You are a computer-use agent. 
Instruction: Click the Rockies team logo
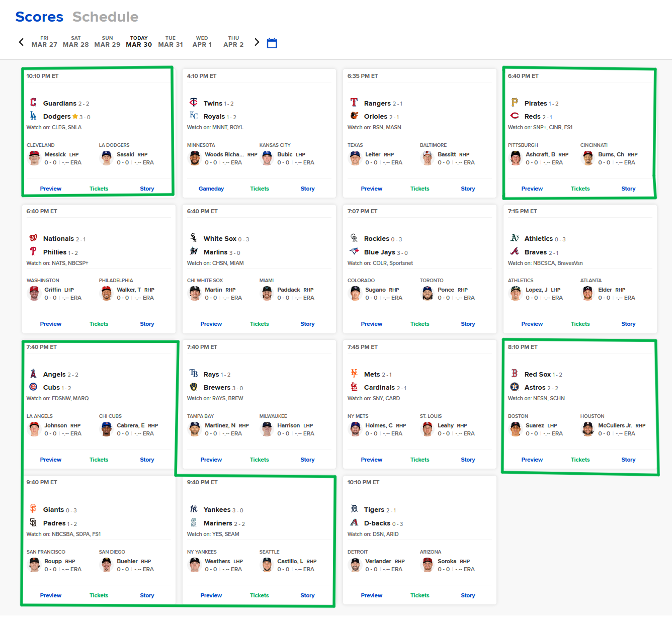354,238
